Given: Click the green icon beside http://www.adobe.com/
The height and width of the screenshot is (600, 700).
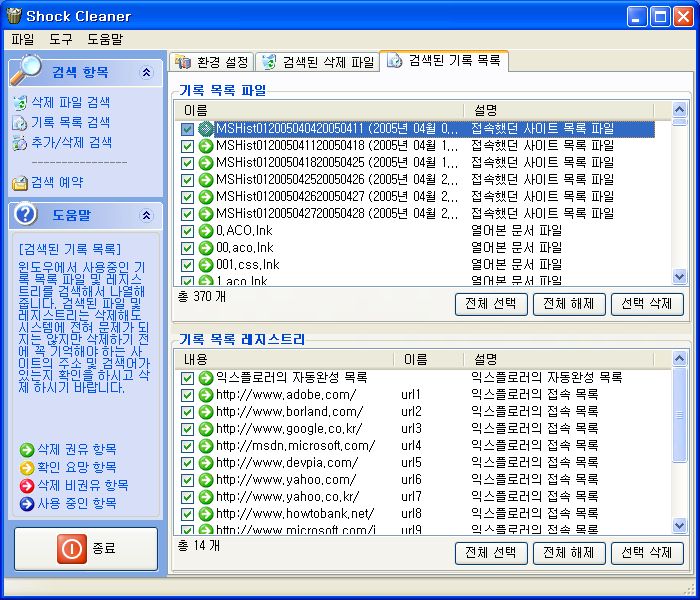Looking at the screenshot, I should click(x=206, y=395).
